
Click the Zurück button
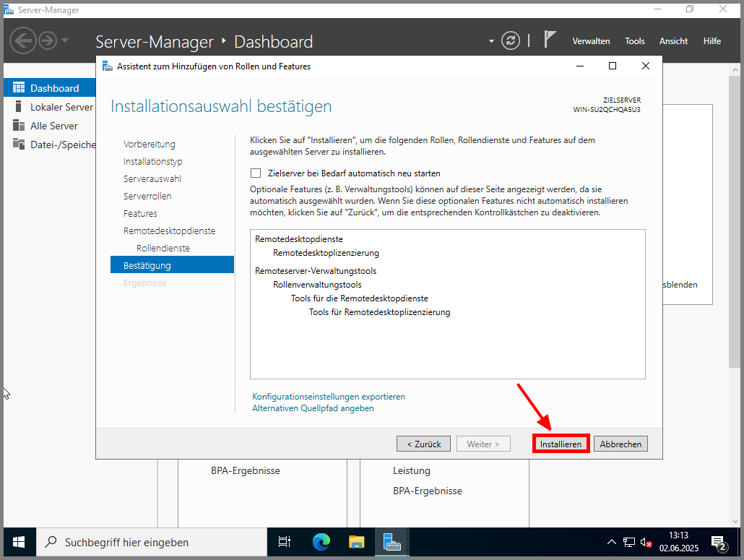[423, 444]
